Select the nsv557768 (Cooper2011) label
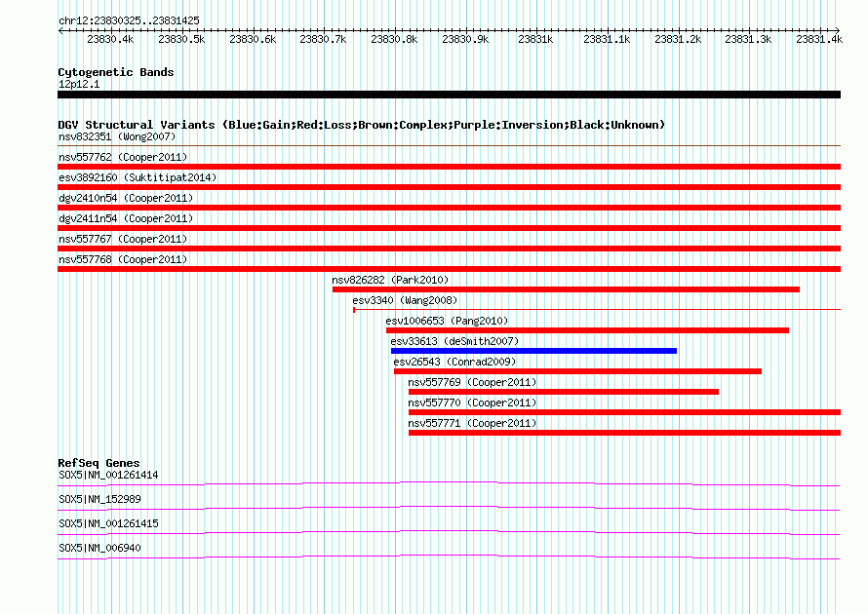Screen dimensions: 868x614 click(123, 259)
